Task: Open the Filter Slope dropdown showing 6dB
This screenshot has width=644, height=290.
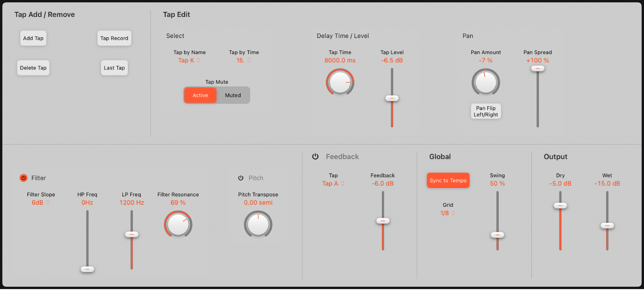Action: (x=41, y=202)
